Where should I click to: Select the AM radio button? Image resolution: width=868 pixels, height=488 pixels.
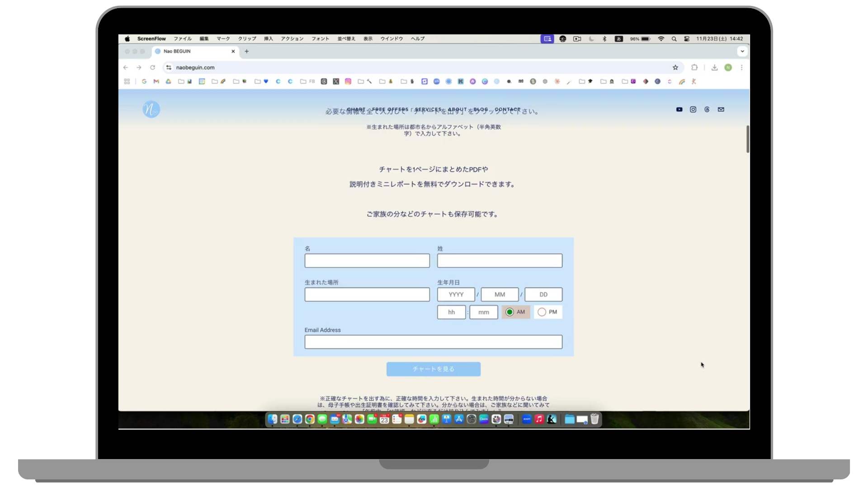click(509, 312)
